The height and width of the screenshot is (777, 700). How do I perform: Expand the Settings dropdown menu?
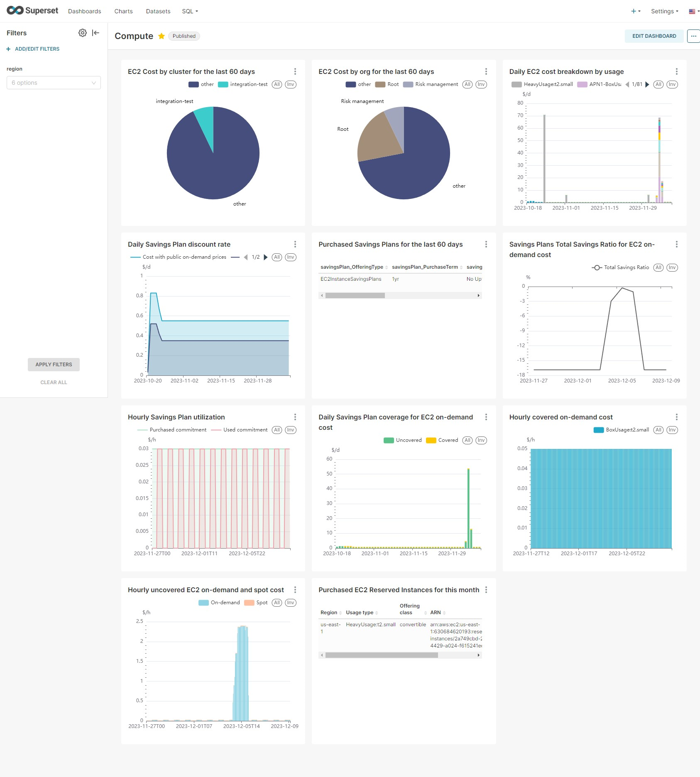[x=664, y=11]
